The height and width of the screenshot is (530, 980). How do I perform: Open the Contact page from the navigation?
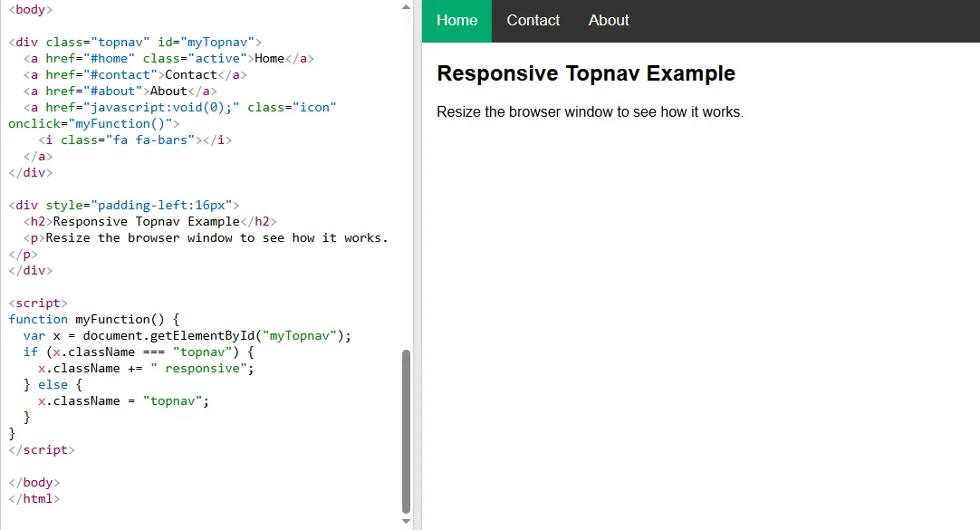click(533, 20)
